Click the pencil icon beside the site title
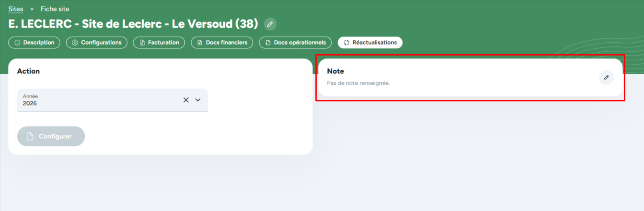 click(x=270, y=24)
